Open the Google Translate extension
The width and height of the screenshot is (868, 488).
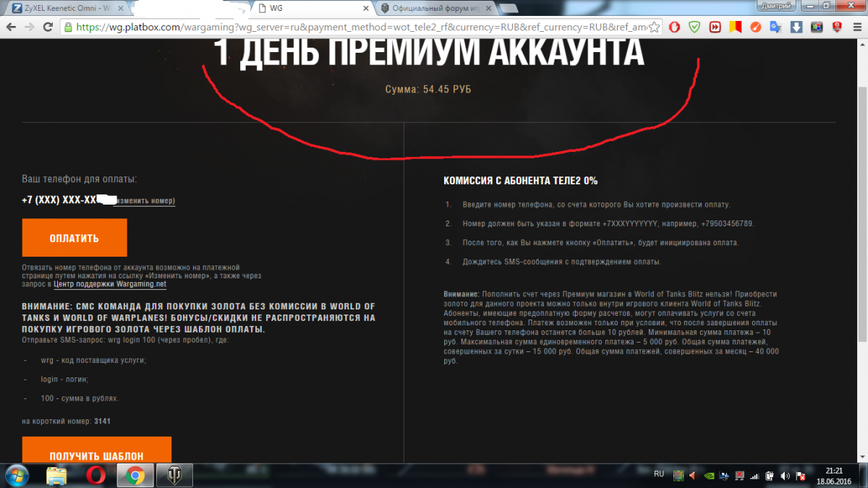tap(775, 27)
